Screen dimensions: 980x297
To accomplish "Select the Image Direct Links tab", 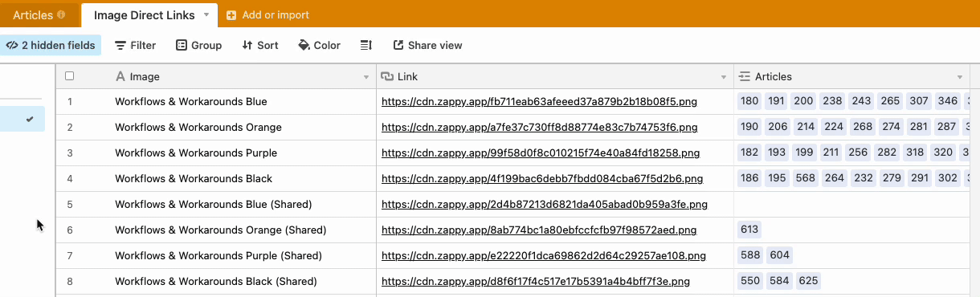I will point(145,15).
